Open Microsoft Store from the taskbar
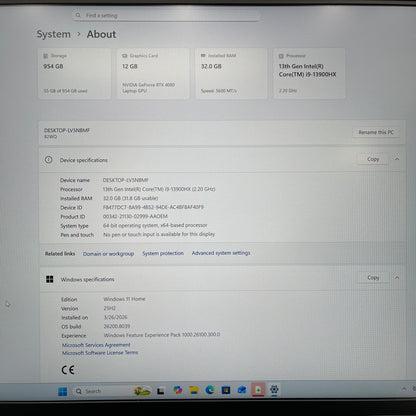The height and width of the screenshot is (416, 416). click(226, 390)
